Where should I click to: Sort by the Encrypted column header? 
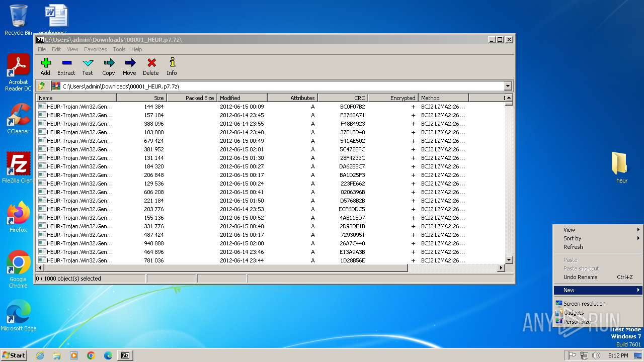tap(393, 98)
